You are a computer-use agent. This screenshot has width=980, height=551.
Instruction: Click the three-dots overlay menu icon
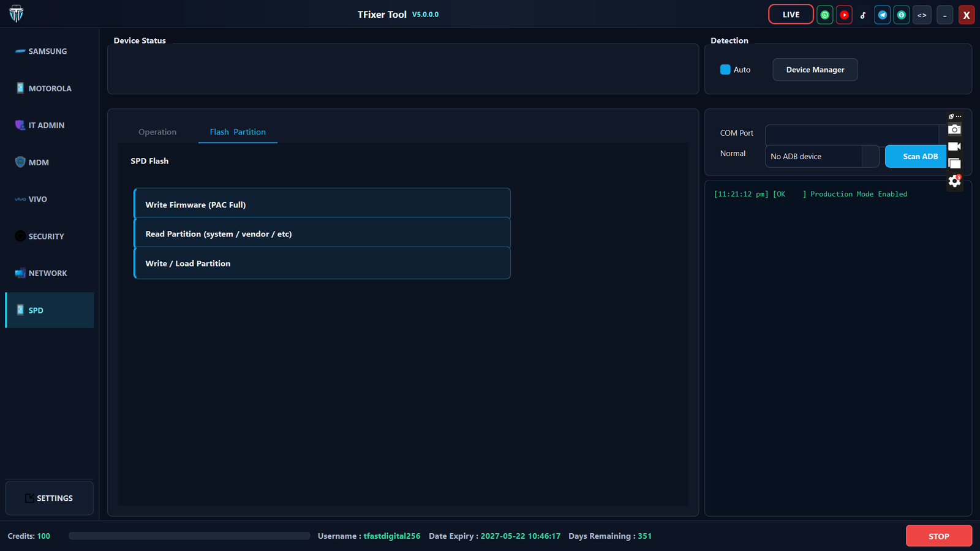959,116
